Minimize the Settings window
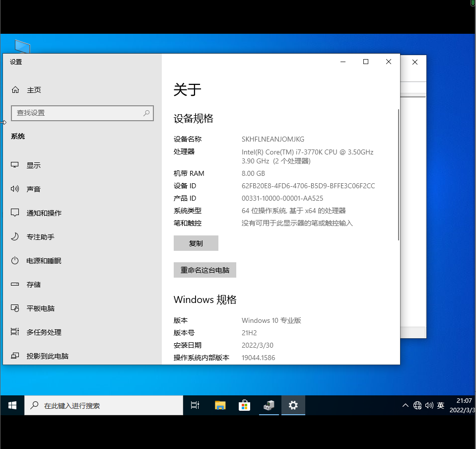The height and width of the screenshot is (449, 476). pyautogui.click(x=343, y=62)
